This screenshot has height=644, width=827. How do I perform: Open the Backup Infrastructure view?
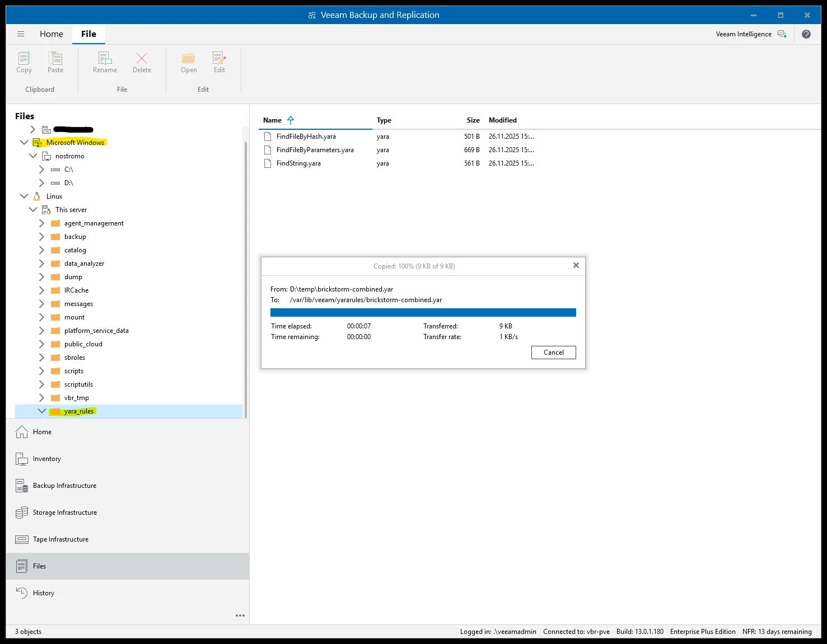tap(64, 486)
